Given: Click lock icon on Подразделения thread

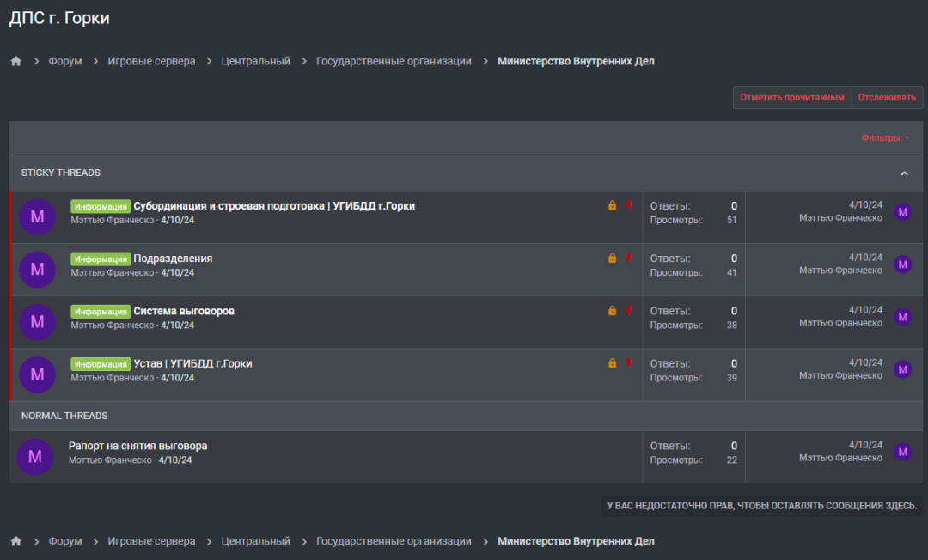Looking at the screenshot, I should (613, 258).
